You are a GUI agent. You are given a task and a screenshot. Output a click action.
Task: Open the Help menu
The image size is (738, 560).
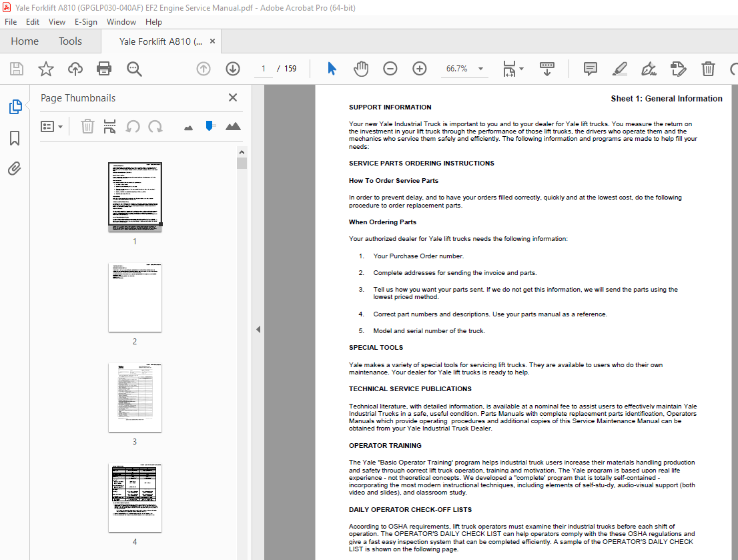point(153,21)
